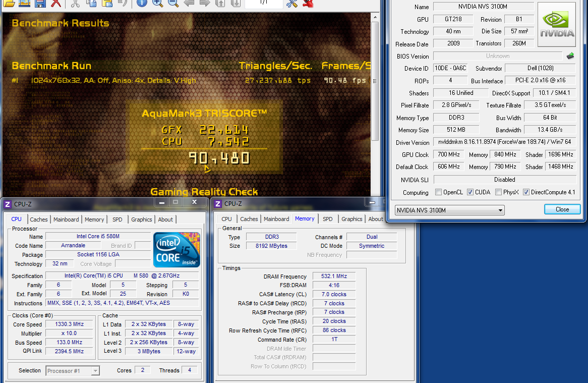
Task: Click the Memory Size value 8192 MBytes
Action: tap(271, 246)
